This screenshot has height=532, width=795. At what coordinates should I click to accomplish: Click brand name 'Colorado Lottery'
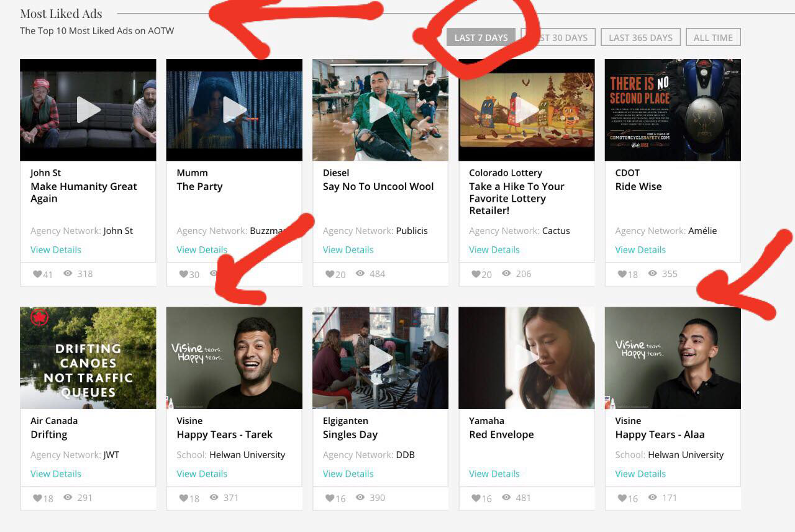coord(506,173)
